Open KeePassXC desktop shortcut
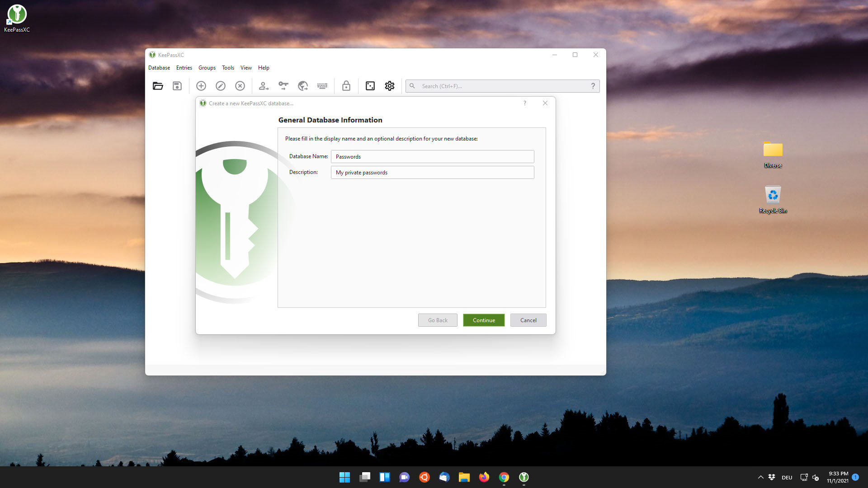 tap(17, 18)
